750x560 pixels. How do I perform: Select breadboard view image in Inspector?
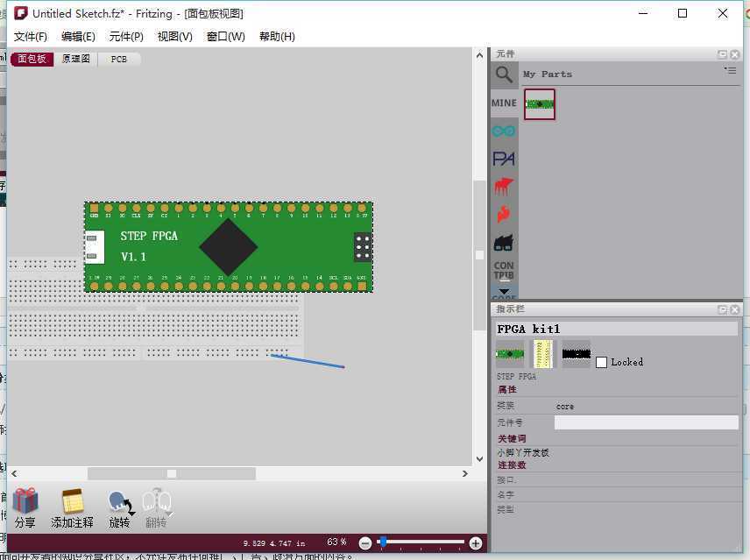click(510, 354)
